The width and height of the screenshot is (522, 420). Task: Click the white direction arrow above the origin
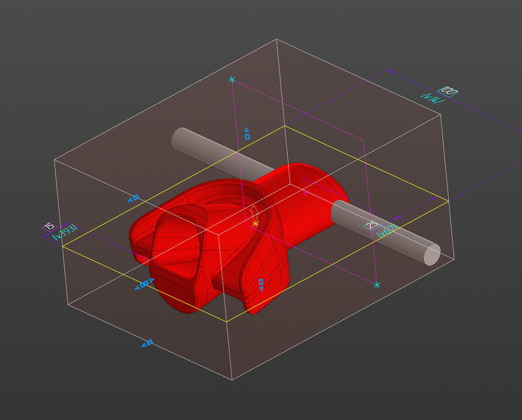point(253,210)
